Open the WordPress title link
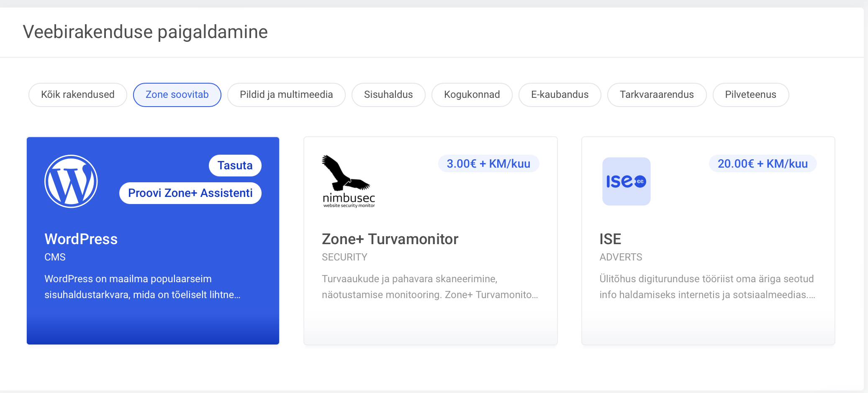The image size is (868, 393). pos(81,239)
